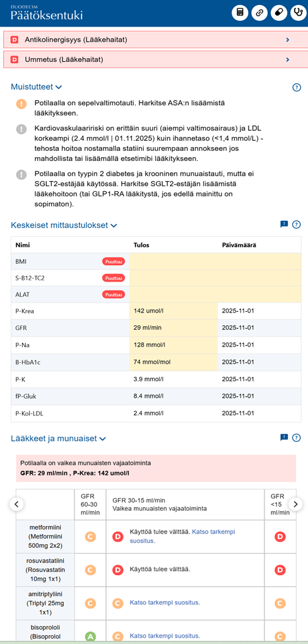Open help icon for Keskeiset mittaustulokset
This screenshot has height=644, width=308.
pos(297,225)
